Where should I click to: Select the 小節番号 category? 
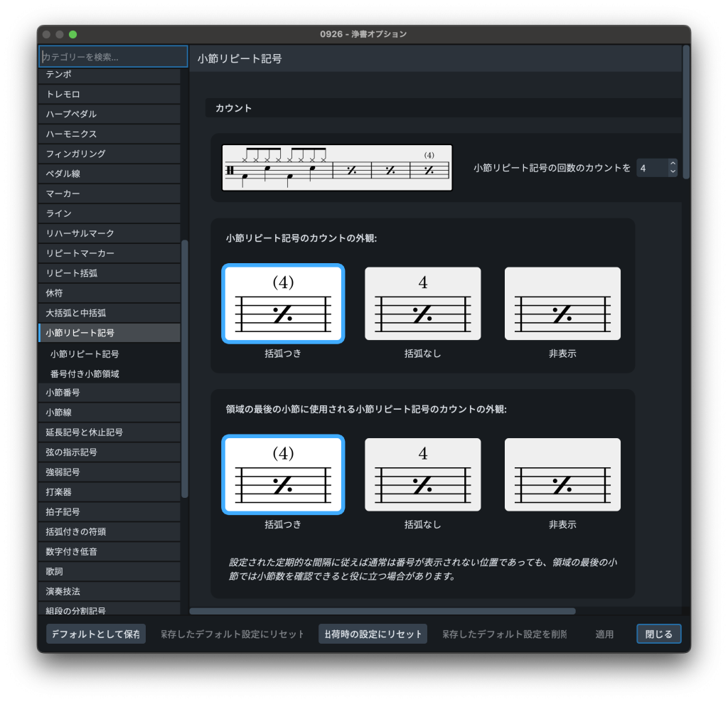(63, 393)
